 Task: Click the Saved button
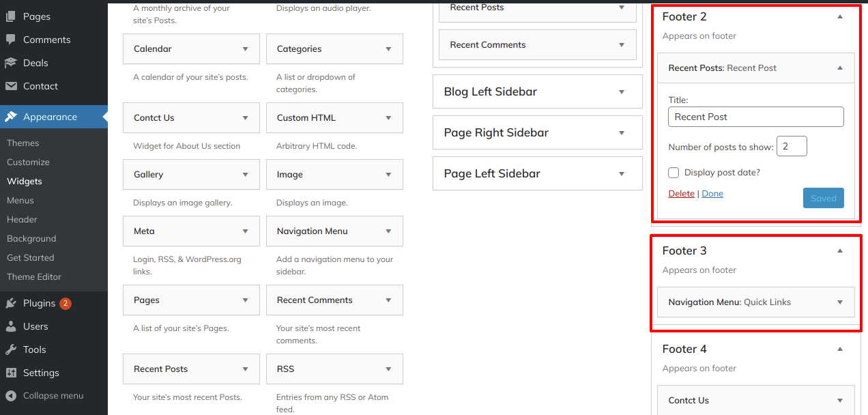tap(823, 199)
